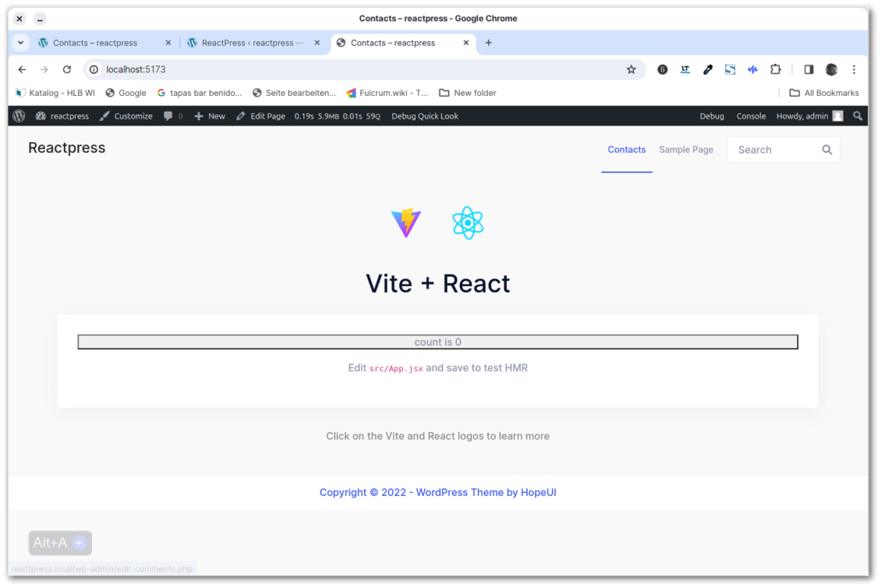Click the browser forward arrow

tap(44, 69)
